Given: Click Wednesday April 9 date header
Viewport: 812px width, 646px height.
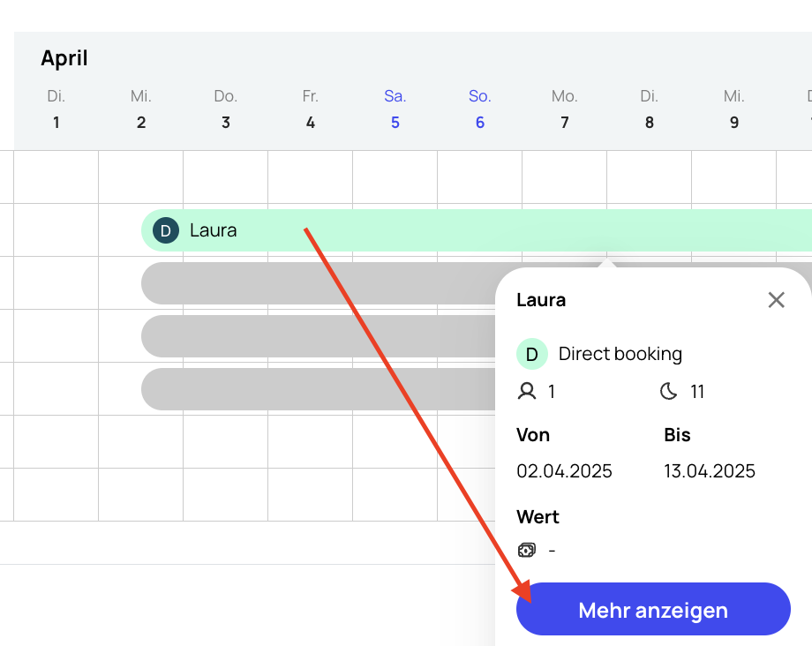Looking at the screenshot, I should pos(733,109).
